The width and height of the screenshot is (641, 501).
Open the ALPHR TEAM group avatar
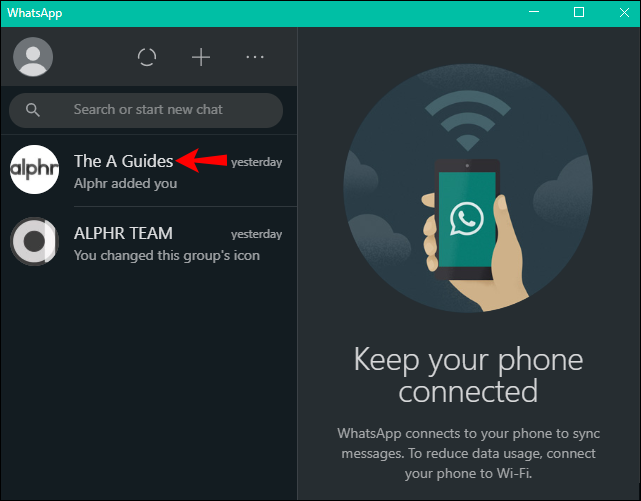34,242
